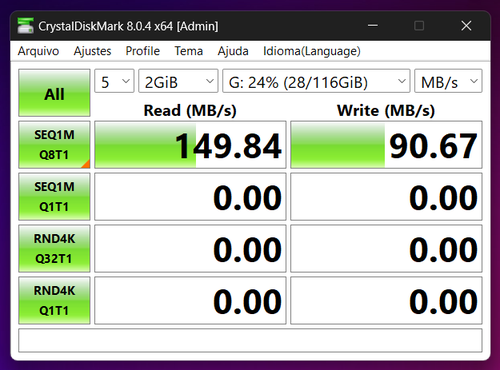Open the G: drive selection dropdown
Viewport: 500px width, 370px height.
tap(316, 81)
